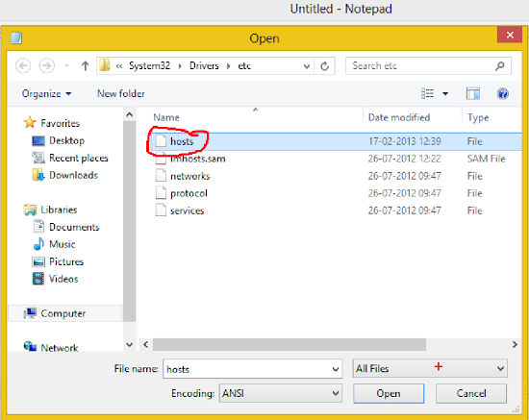Click the Cancel button
Image resolution: width=529 pixels, height=420 pixels.
coord(471,393)
